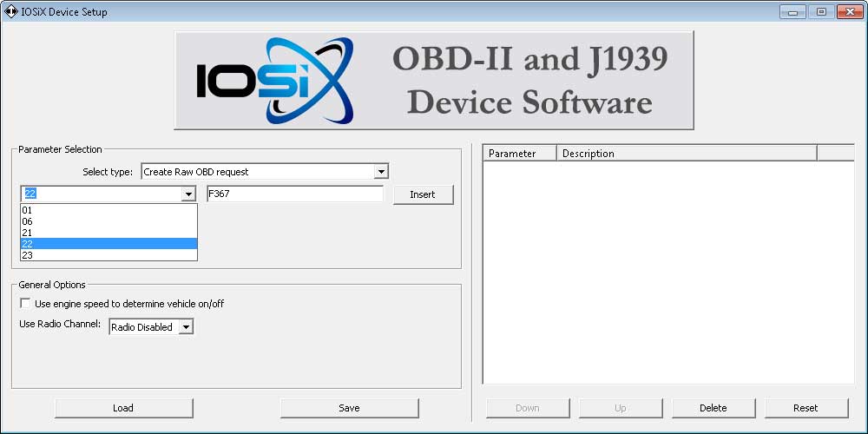The image size is (868, 434).
Task: Click the F367 PID input field
Action: (x=294, y=194)
